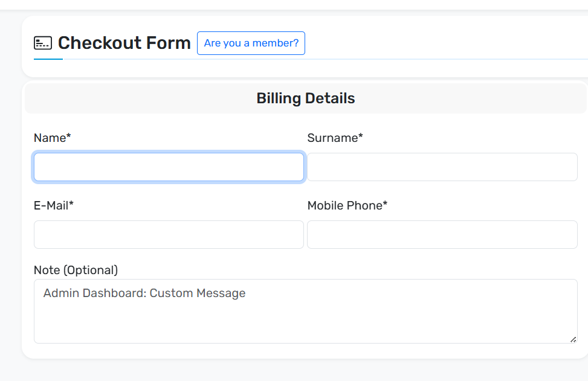Click inside the Note (Optional) textarea
Viewport: 588px width, 381px height.
click(306, 312)
